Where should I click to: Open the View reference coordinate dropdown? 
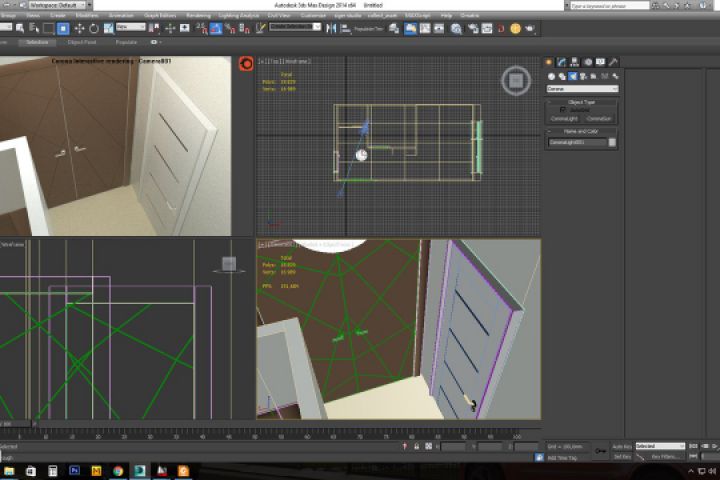[130, 27]
